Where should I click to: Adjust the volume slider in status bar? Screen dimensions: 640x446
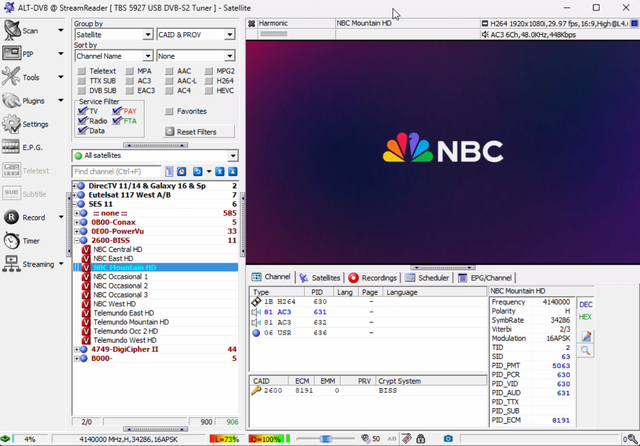[326, 439]
